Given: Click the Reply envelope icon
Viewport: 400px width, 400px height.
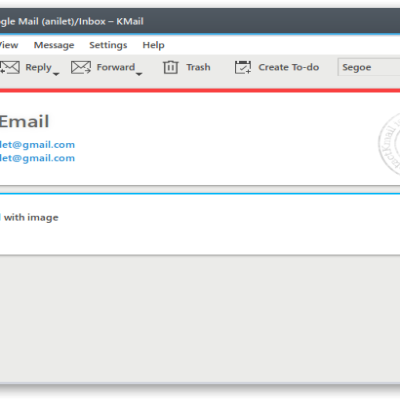Looking at the screenshot, I should 10,68.
